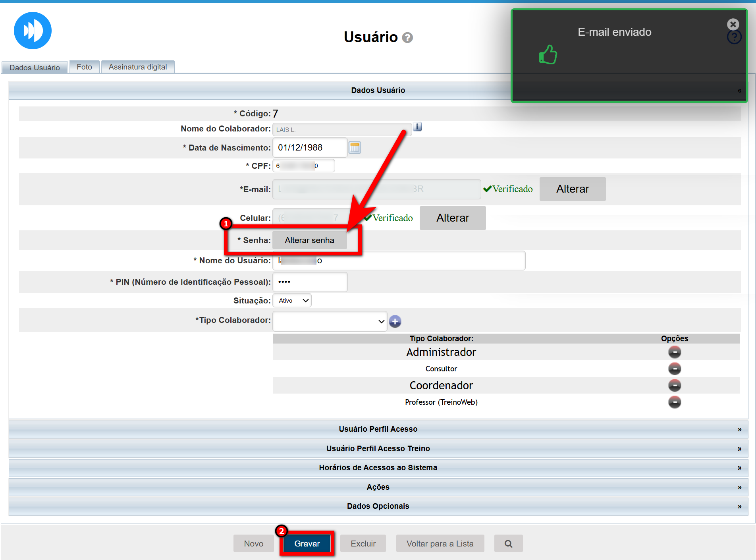756x560 pixels.
Task: Open the Situação dropdown
Action: coord(292,301)
